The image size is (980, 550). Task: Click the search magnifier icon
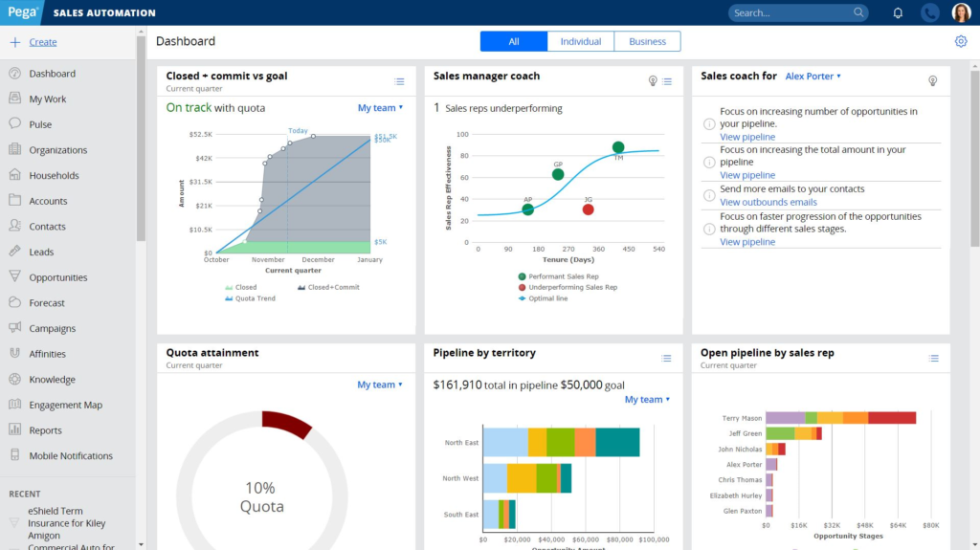tap(858, 12)
